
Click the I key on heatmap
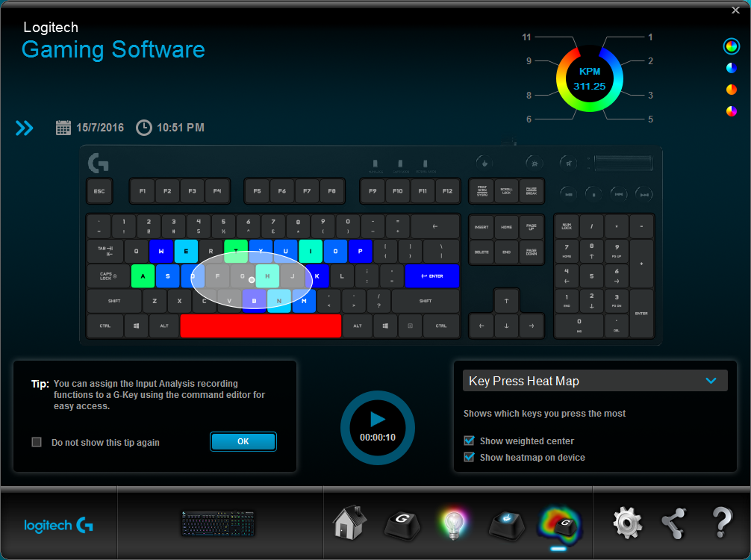click(x=311, y=251)
